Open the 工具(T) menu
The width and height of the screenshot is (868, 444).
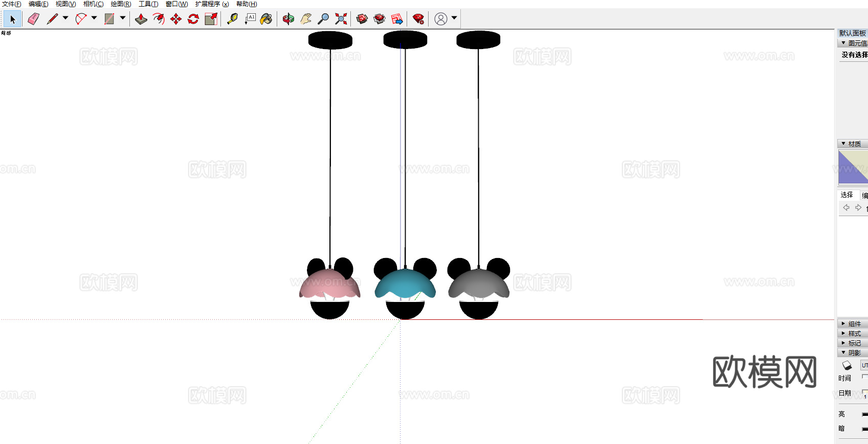coord(148,4)
